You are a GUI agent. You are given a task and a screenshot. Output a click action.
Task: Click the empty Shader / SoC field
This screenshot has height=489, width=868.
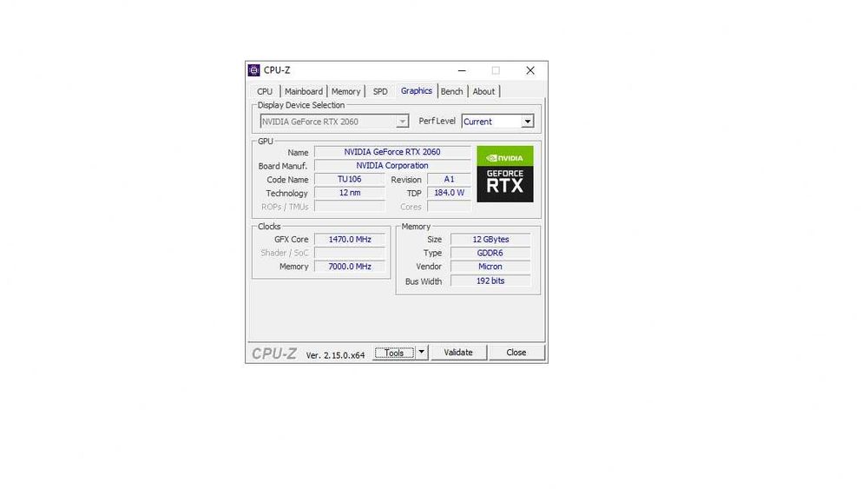(x=349, y=253)
